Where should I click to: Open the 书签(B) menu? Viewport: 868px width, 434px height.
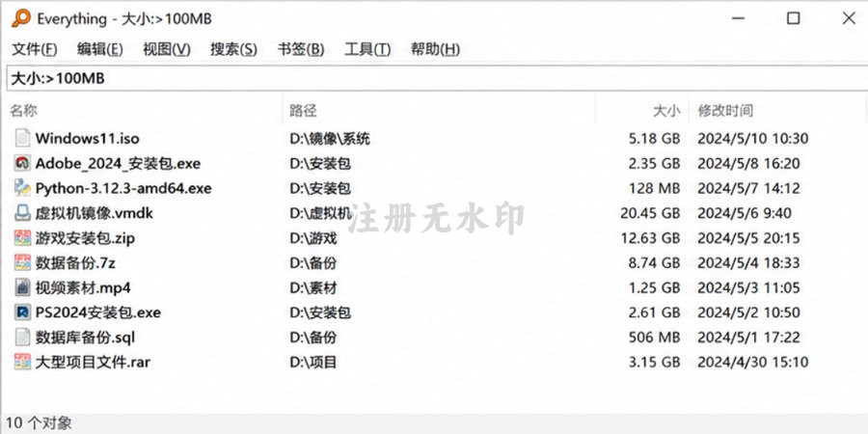pyautogui.click(x=301, y=49)
